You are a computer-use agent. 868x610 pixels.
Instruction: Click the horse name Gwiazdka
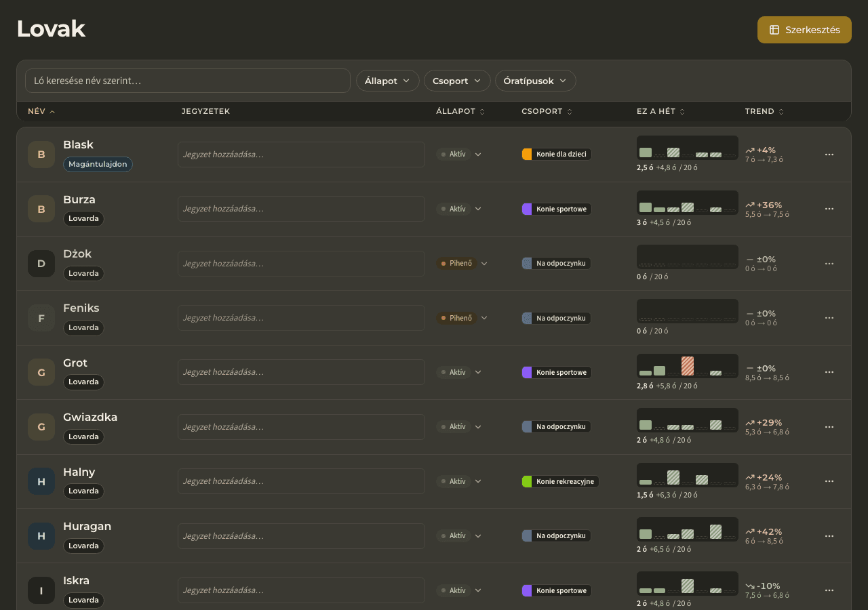(x=90, y=418)
